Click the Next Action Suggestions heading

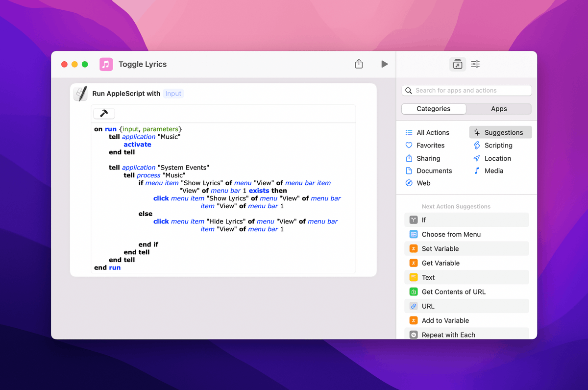[x=456, y=207]
